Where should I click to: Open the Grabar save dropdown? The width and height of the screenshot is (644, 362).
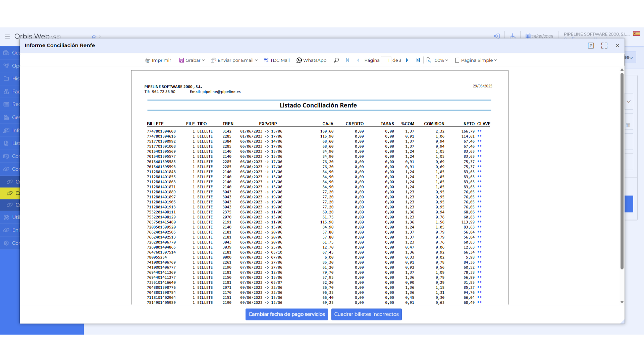[192, 60]
